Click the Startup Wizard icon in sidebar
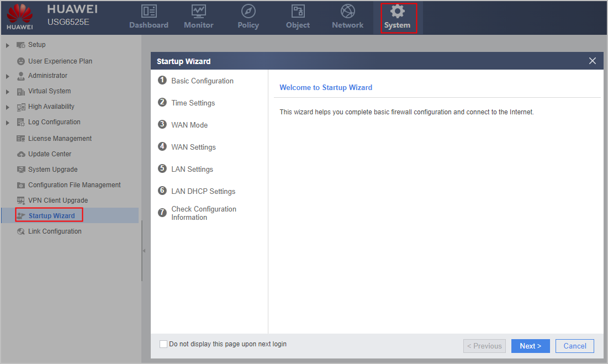608x364 pixels. 21,216
